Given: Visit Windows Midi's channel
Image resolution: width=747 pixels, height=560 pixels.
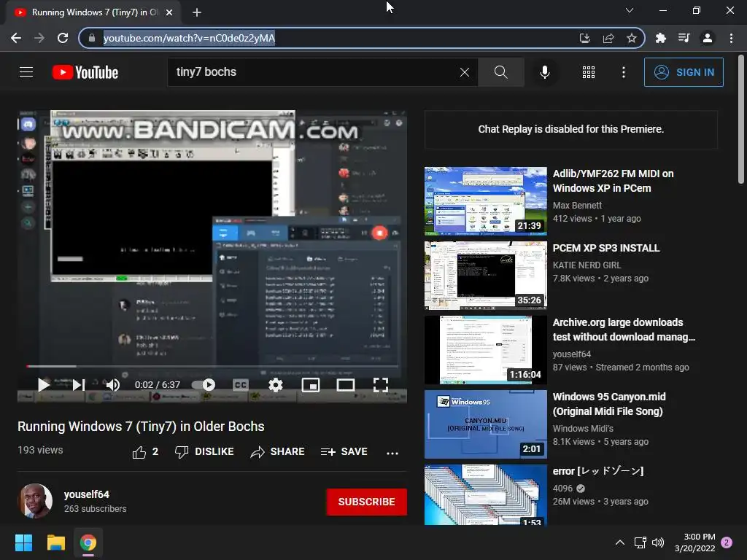Looking at the screenshot, I should click(x=583, y=429).
